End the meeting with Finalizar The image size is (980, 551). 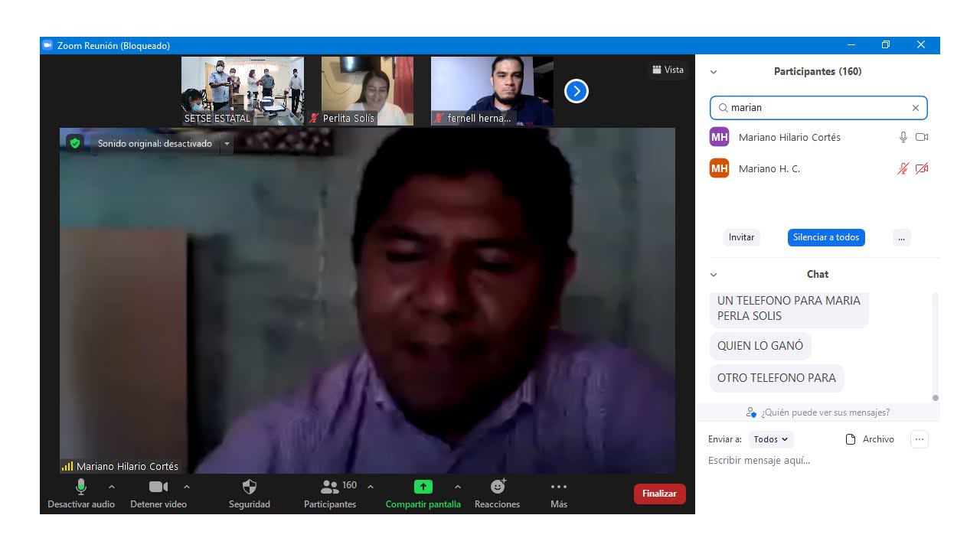(659, 494)
